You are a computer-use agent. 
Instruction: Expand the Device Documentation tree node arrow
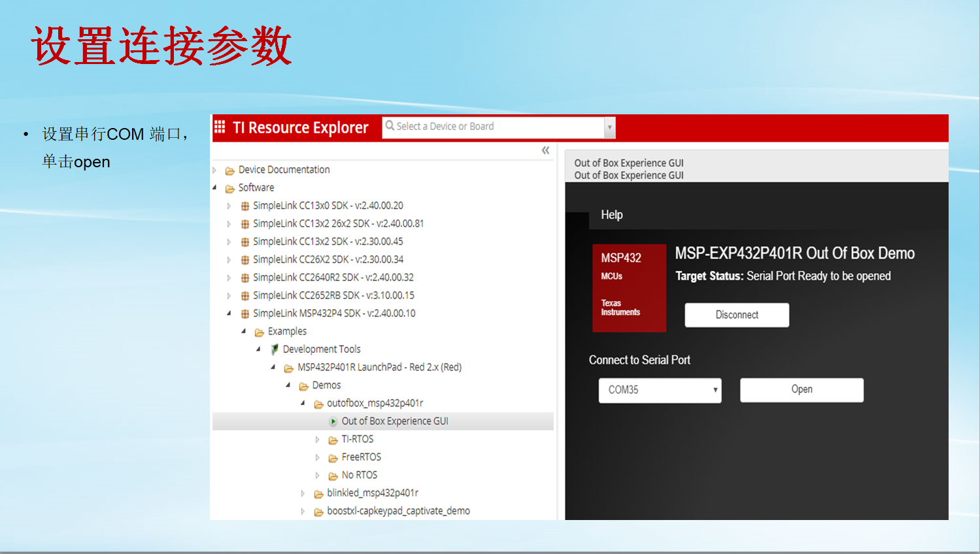tap(214, 170)
